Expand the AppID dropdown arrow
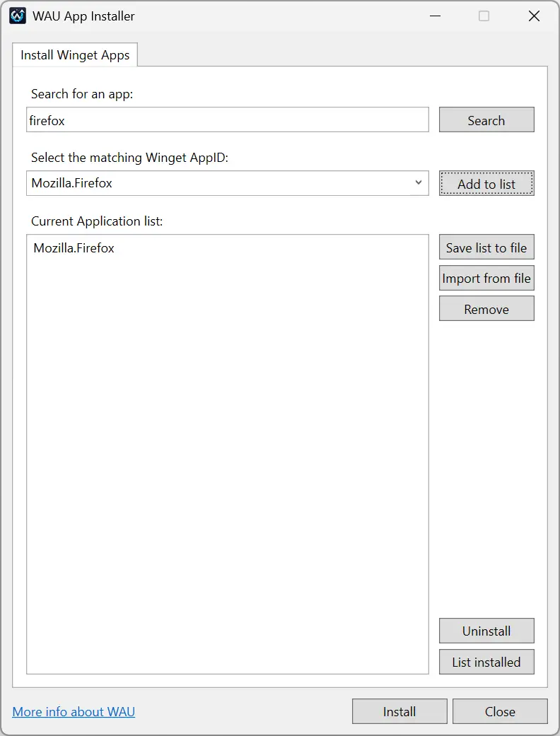Image resolution: width=560 pixels, height=736 pixels. coord(419,182)
